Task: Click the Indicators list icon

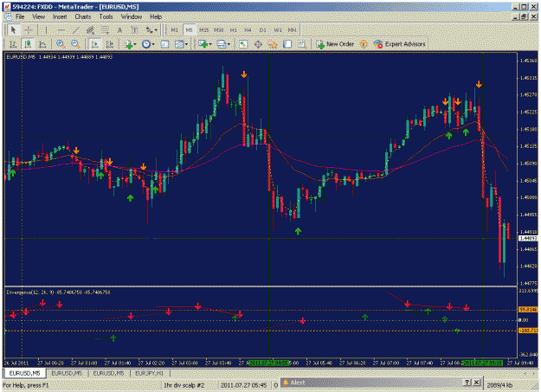Action: click(x=128, y=44)
